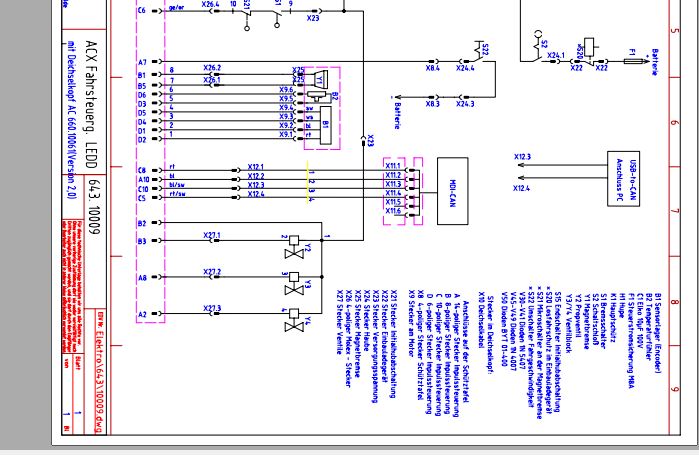Click the X11.6 terminal label

pyautogui.click(x=393, y=211)
